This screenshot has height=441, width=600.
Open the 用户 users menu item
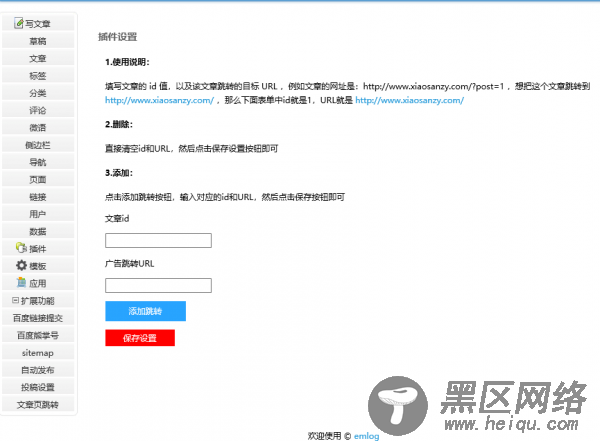(x=38, y=214)
